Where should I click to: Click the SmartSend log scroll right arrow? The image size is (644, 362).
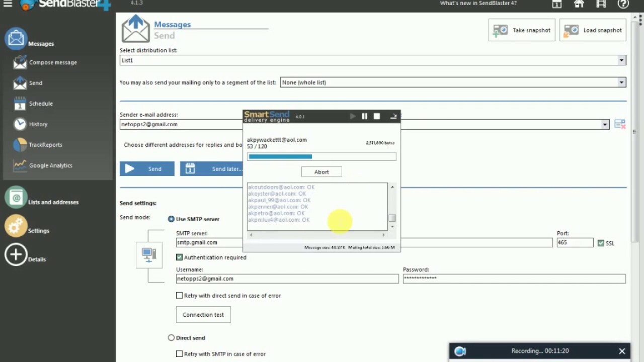383,235
